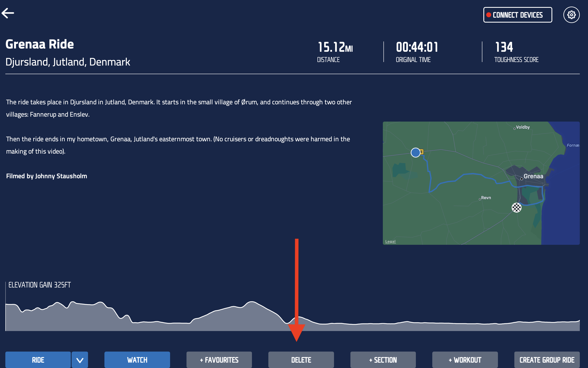This screenshot has width=588, height=368.
Task: Click the checkered finish marker on the map
Action: click(x=516, y=208)
